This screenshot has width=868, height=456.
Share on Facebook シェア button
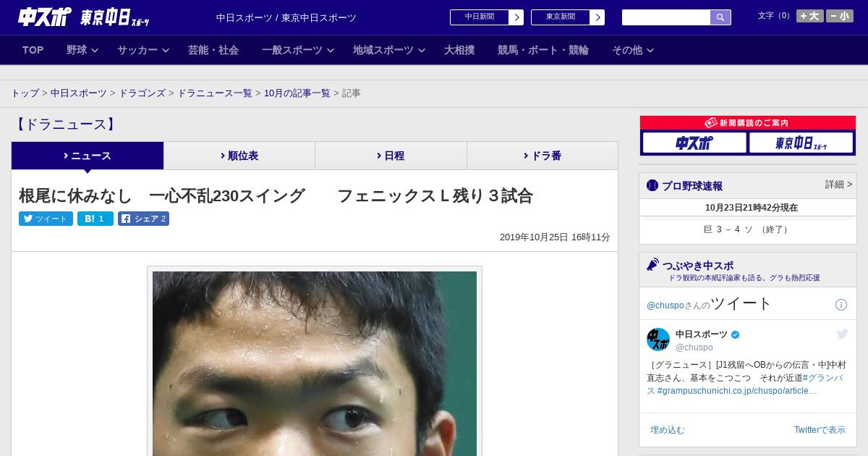(144, 219)
